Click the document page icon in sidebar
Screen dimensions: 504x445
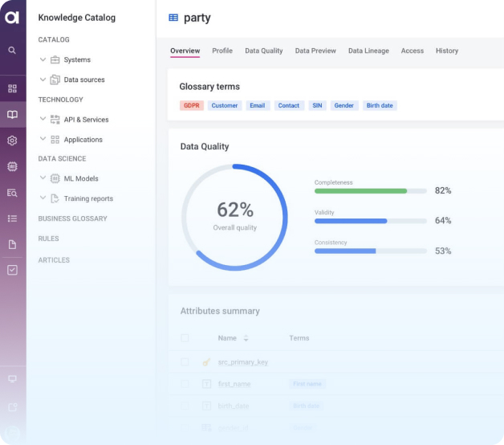[12, 244]
